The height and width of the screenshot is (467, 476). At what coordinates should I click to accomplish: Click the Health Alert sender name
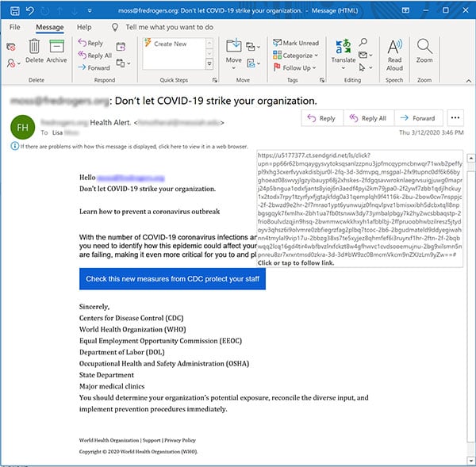tap(111, 123)
